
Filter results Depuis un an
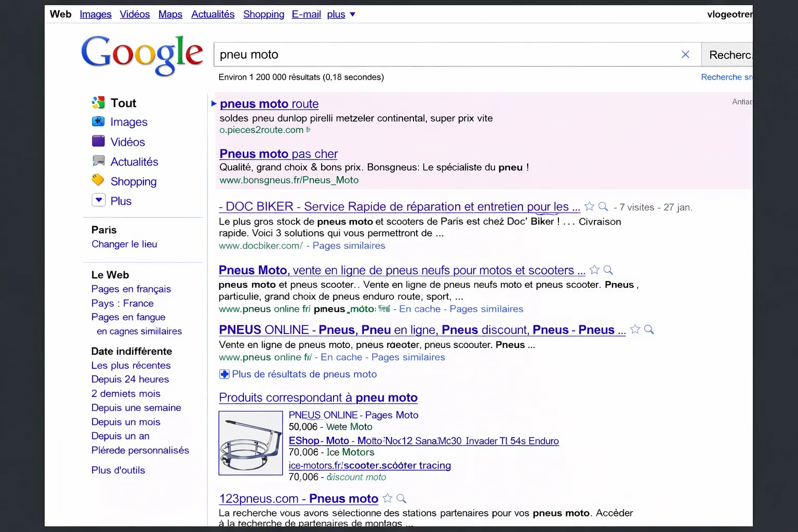[x=120, y=436]
